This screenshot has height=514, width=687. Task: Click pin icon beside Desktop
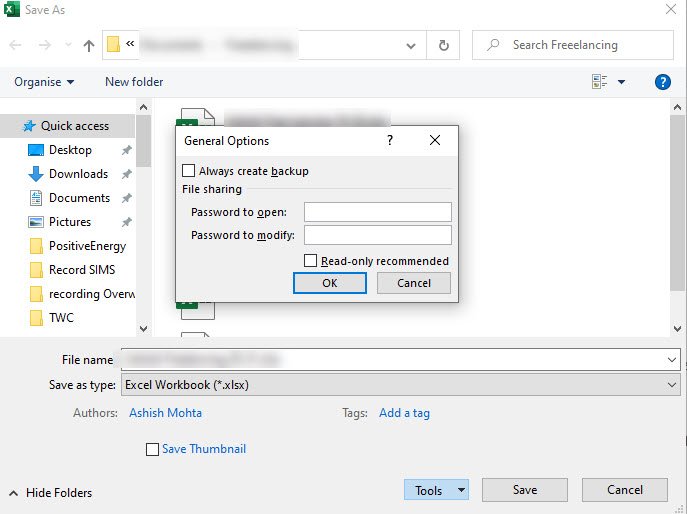click(x=127, y=150)
